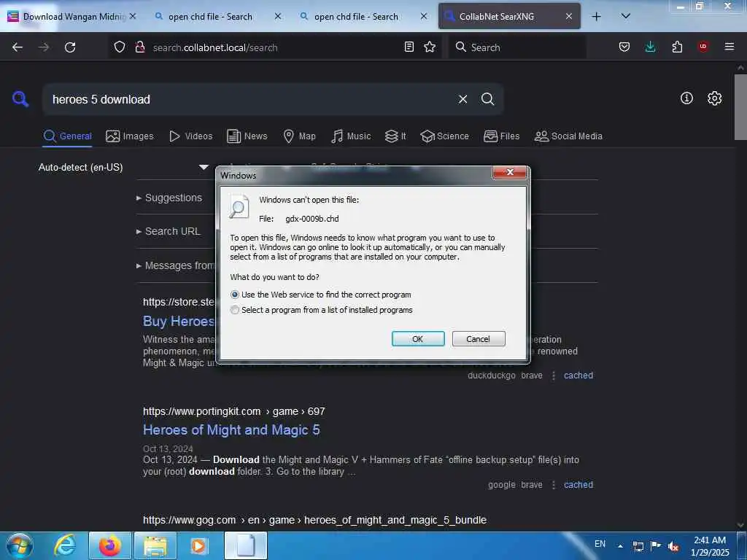Image resolution: width=747 pixels, height=560 pixels.
Task: Open the Videos search category
Action: coord(191,136)
